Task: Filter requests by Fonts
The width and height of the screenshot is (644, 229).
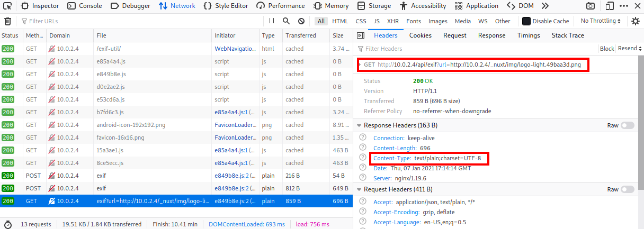Action: tap(414, 21)
